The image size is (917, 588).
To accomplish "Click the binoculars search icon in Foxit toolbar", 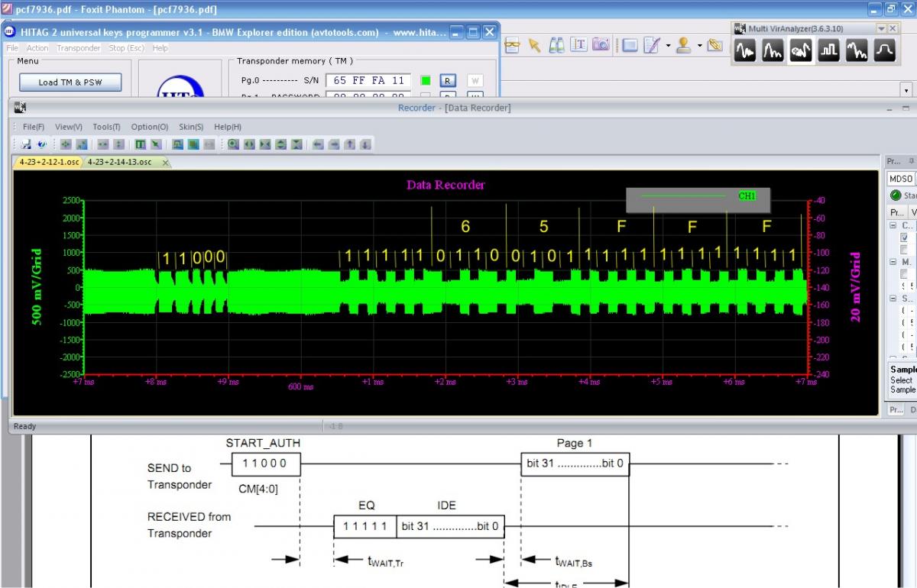I will click(x=556, y=45).
